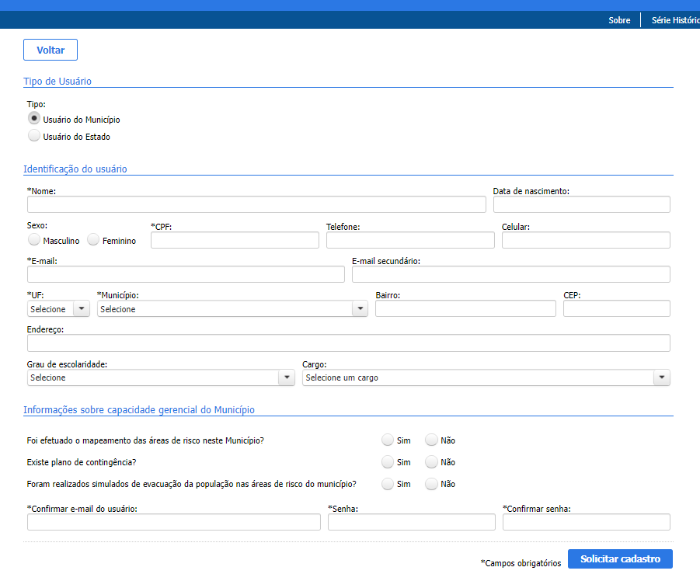Click the Data de nascimento field
This screenshot has height=588, width=700.
(x=581, y=205)
